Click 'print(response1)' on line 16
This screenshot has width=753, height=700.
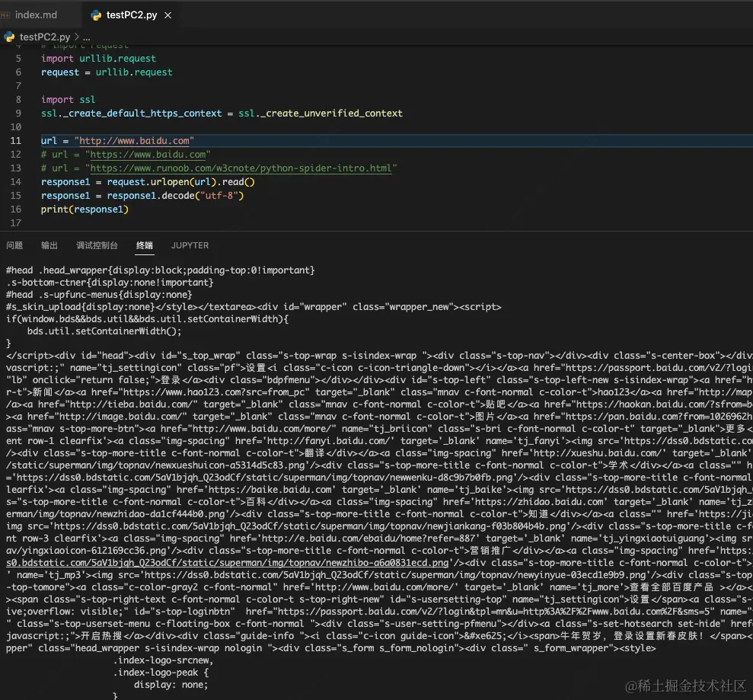[85, 209]
